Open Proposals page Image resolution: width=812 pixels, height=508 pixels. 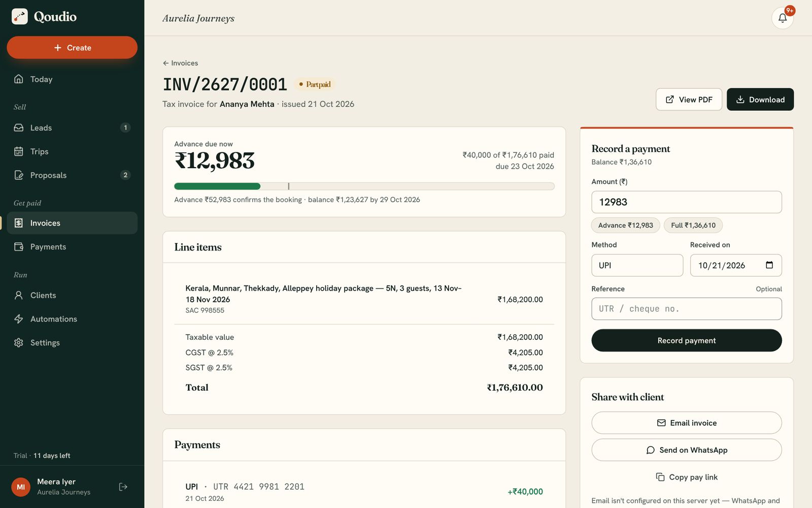click(72, 175)
